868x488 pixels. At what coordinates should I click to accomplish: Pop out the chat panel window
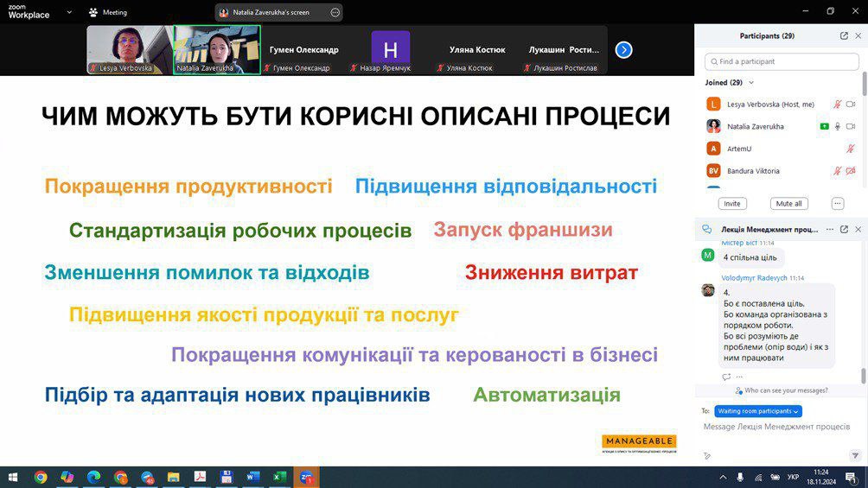click(x=844, y=230)
